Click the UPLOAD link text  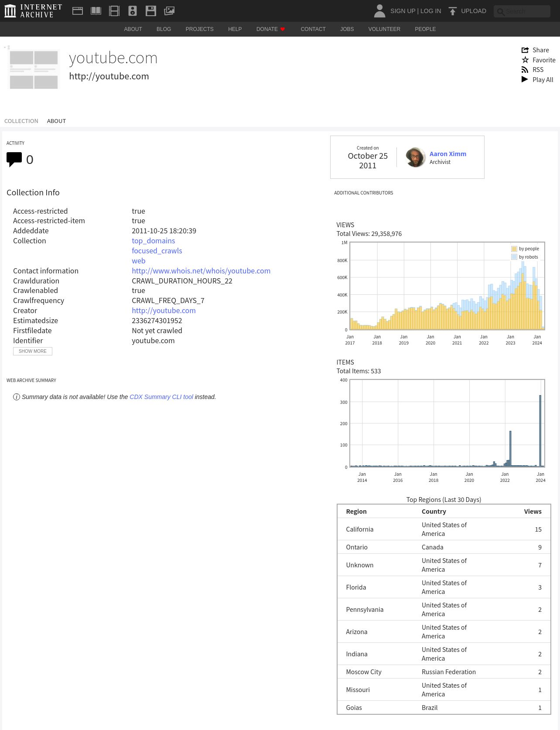pyautogui.click(x=474, y=11)
